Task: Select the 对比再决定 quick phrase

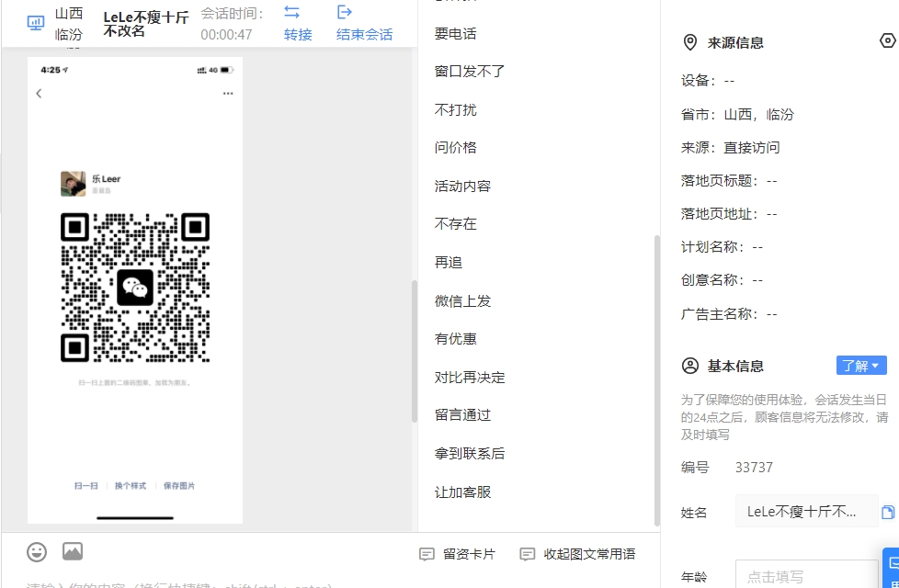Action: [470, 377]
